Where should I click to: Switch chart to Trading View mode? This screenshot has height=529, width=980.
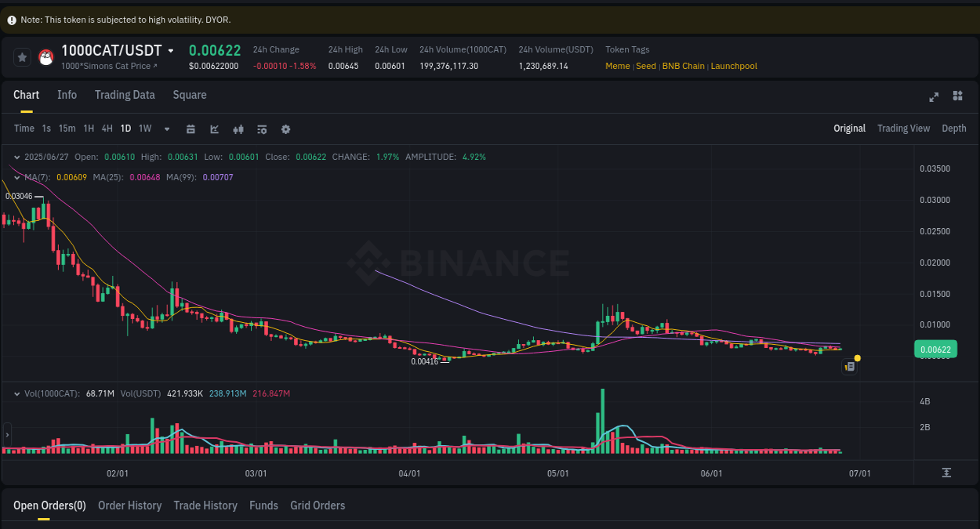coord(903,128)
